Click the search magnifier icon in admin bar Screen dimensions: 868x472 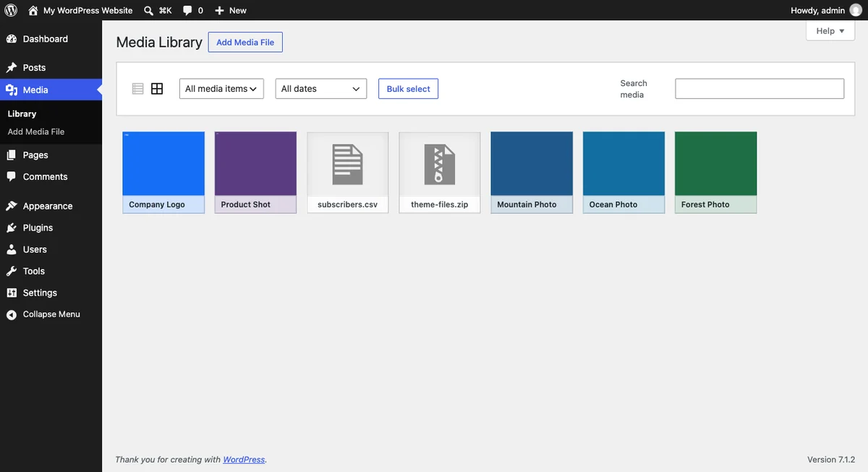click(x=148, y=10)
